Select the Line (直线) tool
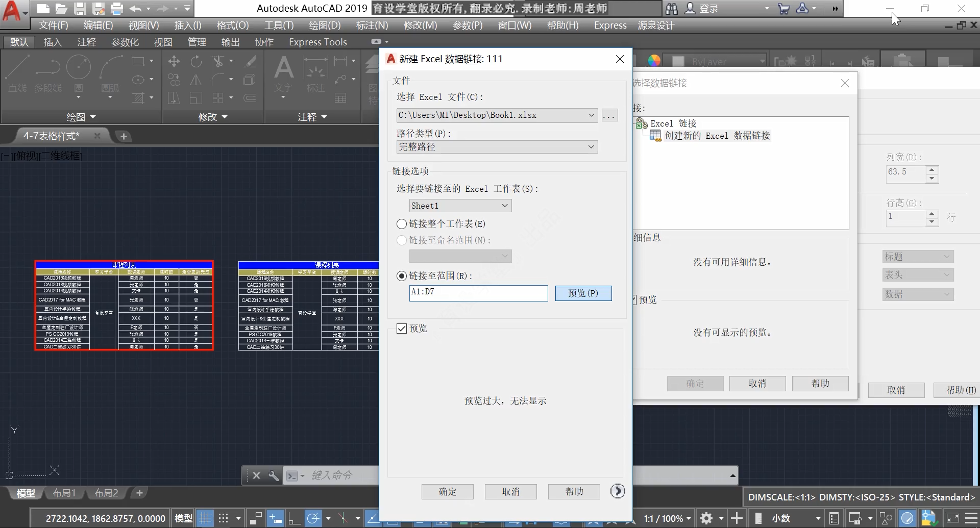 pyautogui.click(x=17, y=74)
